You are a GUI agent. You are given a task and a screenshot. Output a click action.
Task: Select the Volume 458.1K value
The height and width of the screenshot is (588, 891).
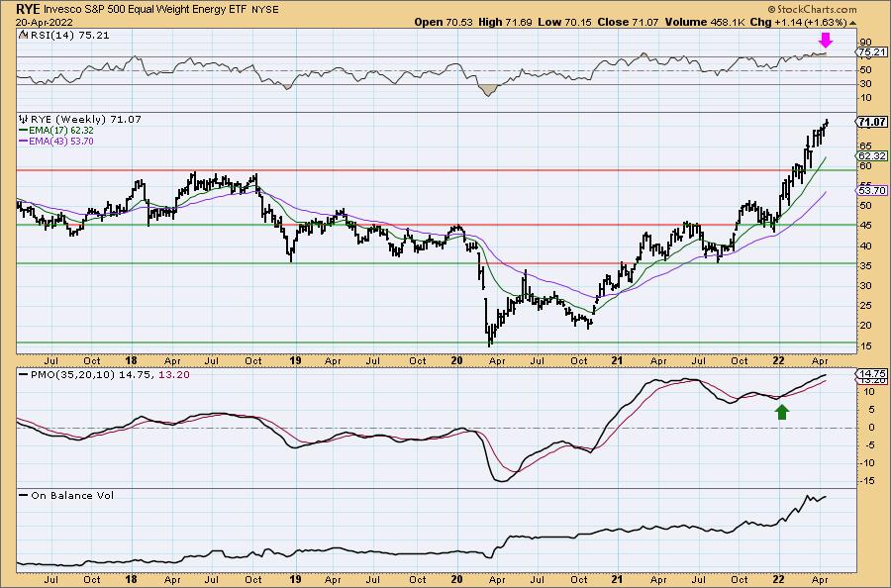click(703, 22)
